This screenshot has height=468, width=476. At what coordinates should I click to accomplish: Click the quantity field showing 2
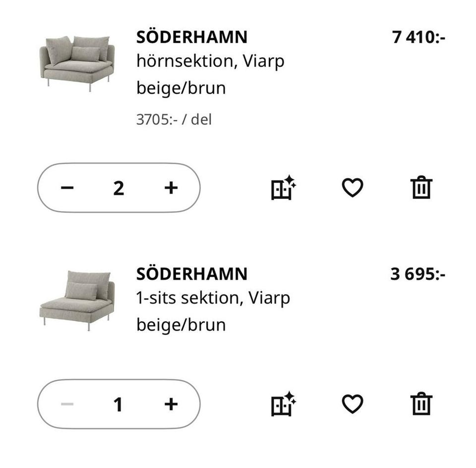[119, 188]
